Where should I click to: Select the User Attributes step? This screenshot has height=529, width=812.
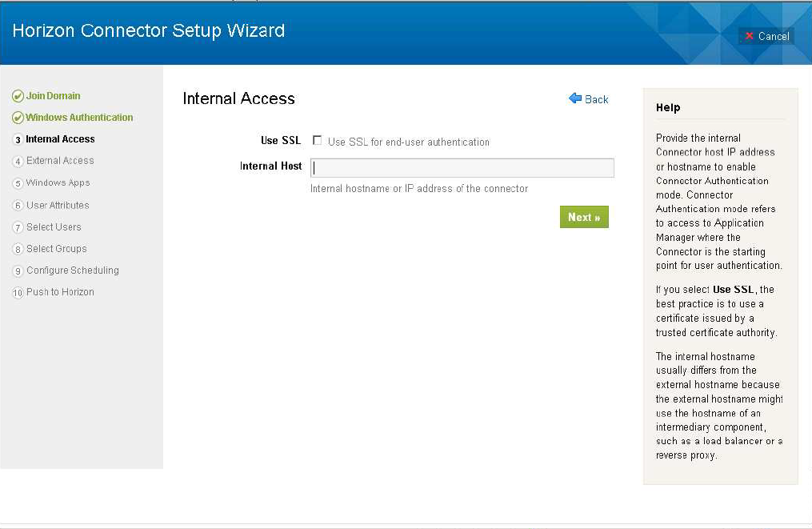click(x=58, y=206)
